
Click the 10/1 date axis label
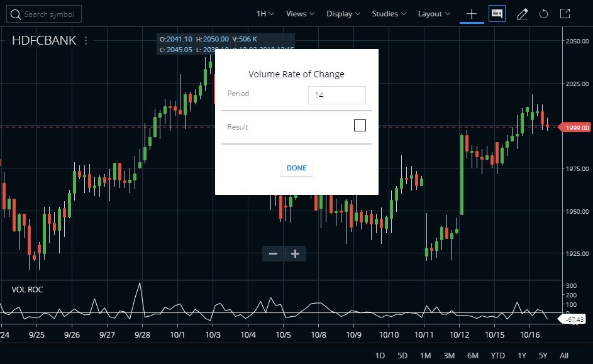point(177,335)
